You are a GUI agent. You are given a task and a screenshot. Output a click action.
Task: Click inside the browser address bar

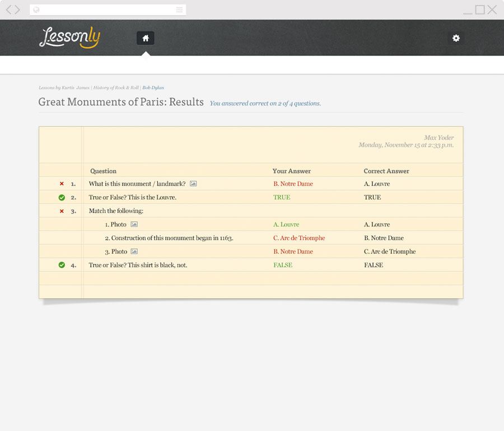pos(106,10)
